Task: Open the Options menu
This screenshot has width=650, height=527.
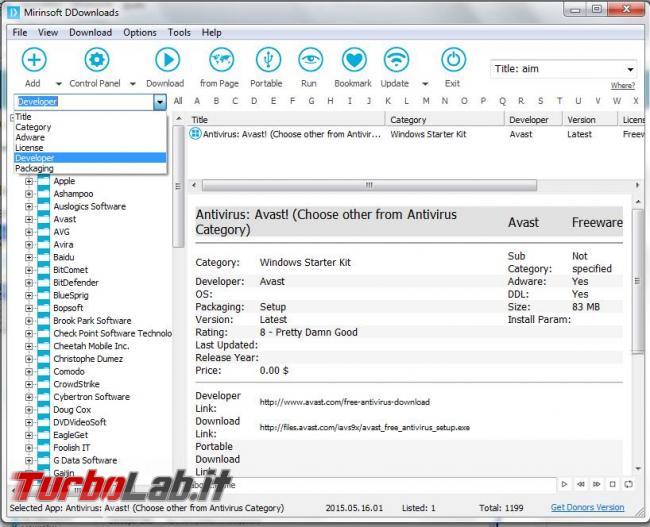Action: pyautogui.click(x=140, y=32)
